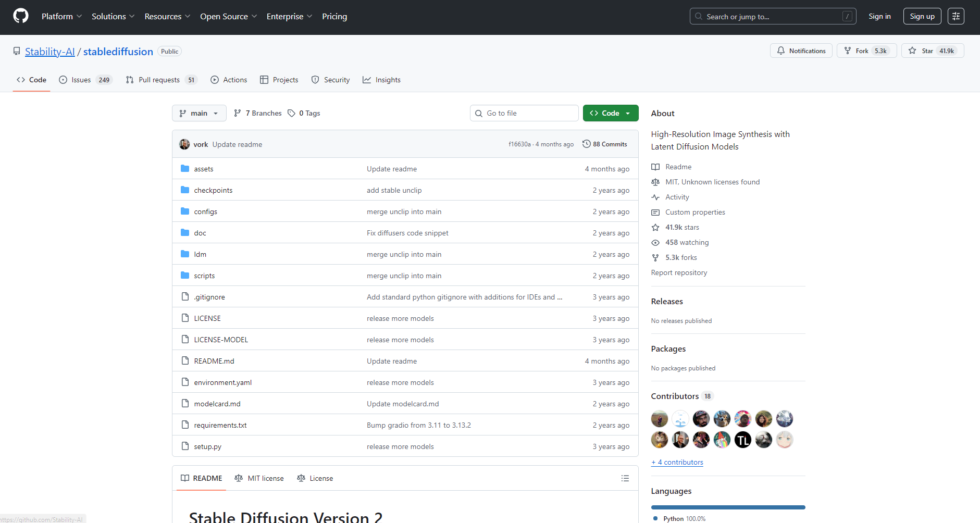Open the + 4 contributors link
Screen dimensions: 980x523
[677, 462]
